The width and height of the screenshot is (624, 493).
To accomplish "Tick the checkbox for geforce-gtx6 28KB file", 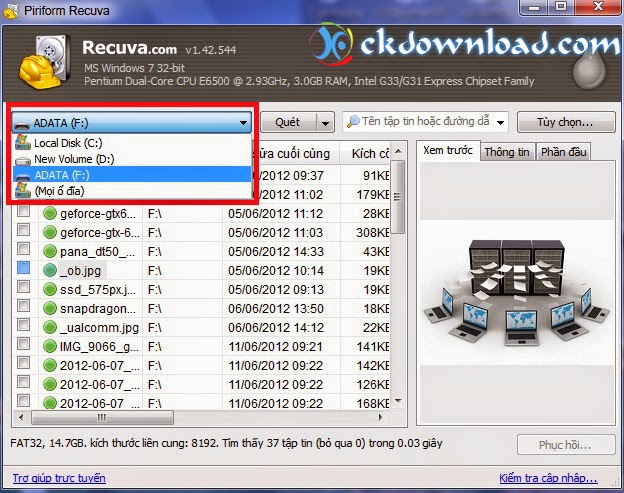I will [24, 211].
